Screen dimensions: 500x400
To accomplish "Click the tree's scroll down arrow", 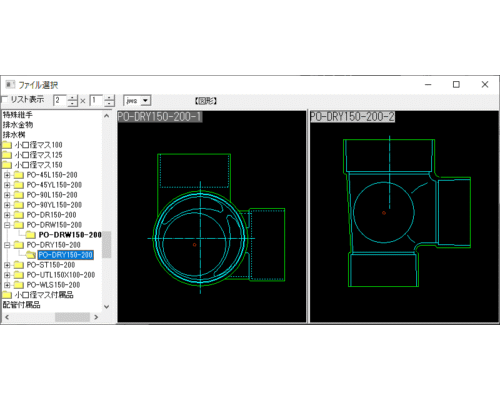I will 107,307.
